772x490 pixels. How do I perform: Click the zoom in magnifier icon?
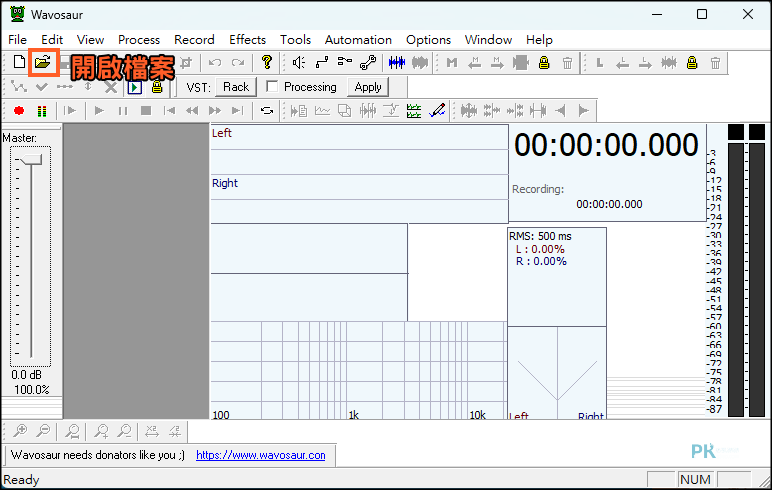[20, 431]
